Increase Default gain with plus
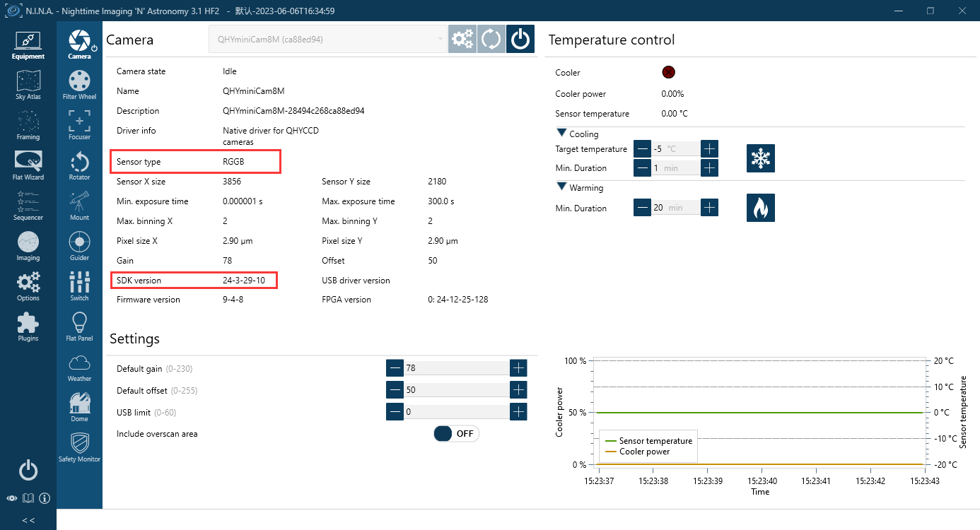The width and height of the screenshot is (980, 530). [518, 368]
